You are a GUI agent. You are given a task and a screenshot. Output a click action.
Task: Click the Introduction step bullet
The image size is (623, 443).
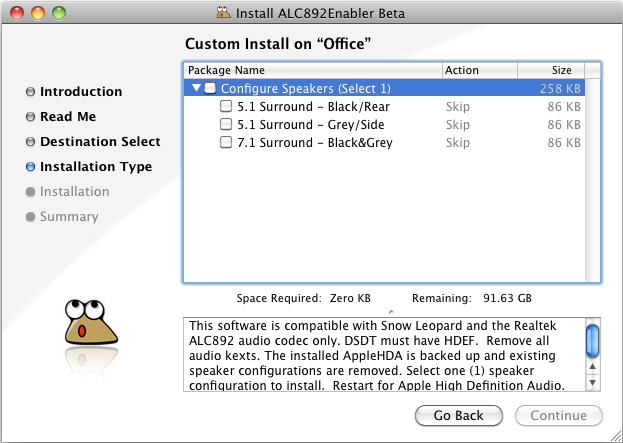[30, 92]
